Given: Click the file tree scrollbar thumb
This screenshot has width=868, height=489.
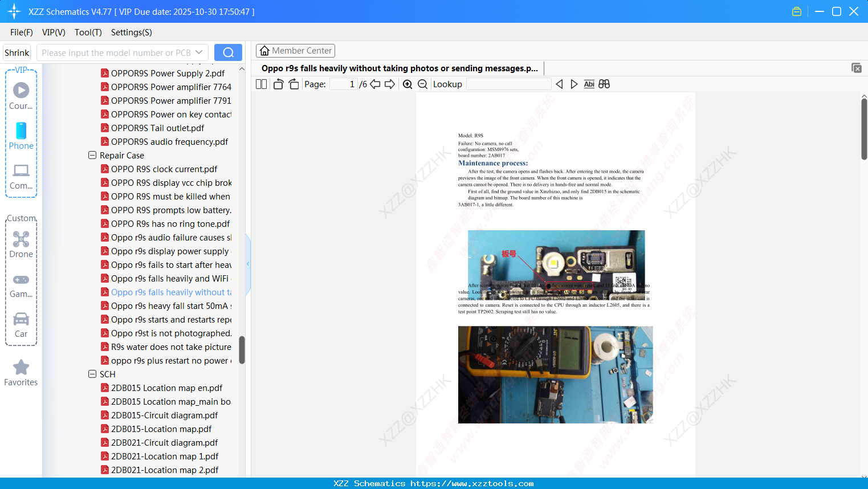Looking at the screenshot, I should (242, 350).
